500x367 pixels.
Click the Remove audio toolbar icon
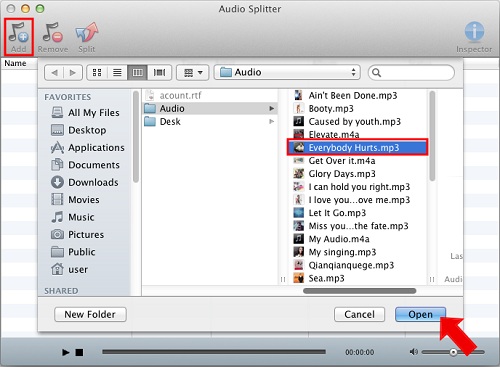(53, 37)
